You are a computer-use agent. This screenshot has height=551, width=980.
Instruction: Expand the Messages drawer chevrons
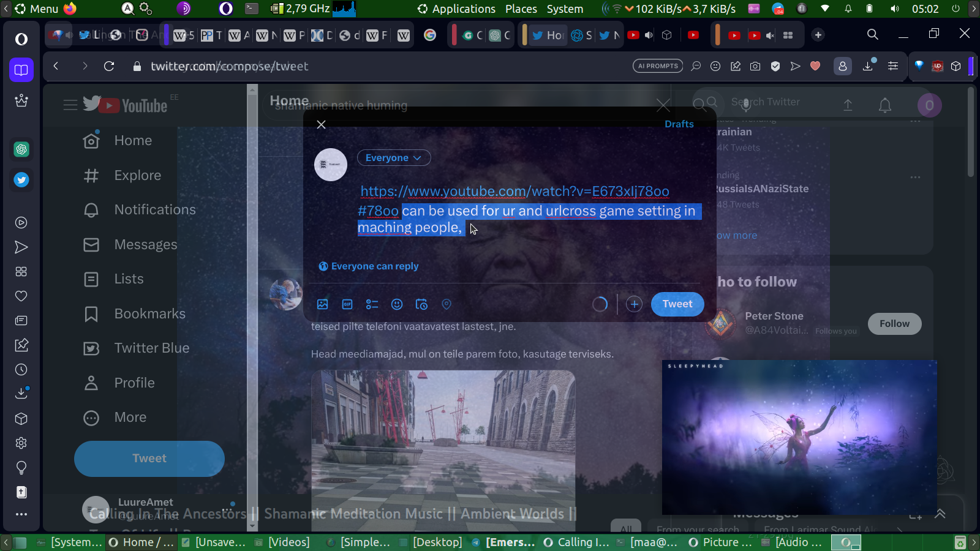pos(940,514)
